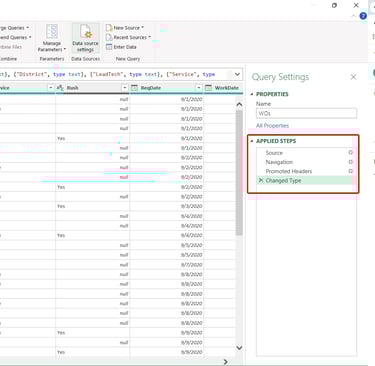Screen dimensions: 375x366
Task: Select the ReqDate cell ending /3/2020
Action: click(x=166, y=206)
